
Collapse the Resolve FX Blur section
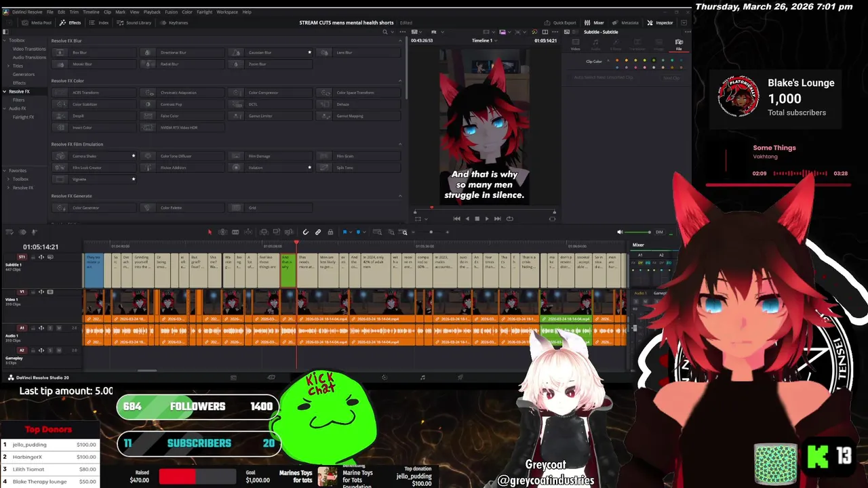[400, 41]
